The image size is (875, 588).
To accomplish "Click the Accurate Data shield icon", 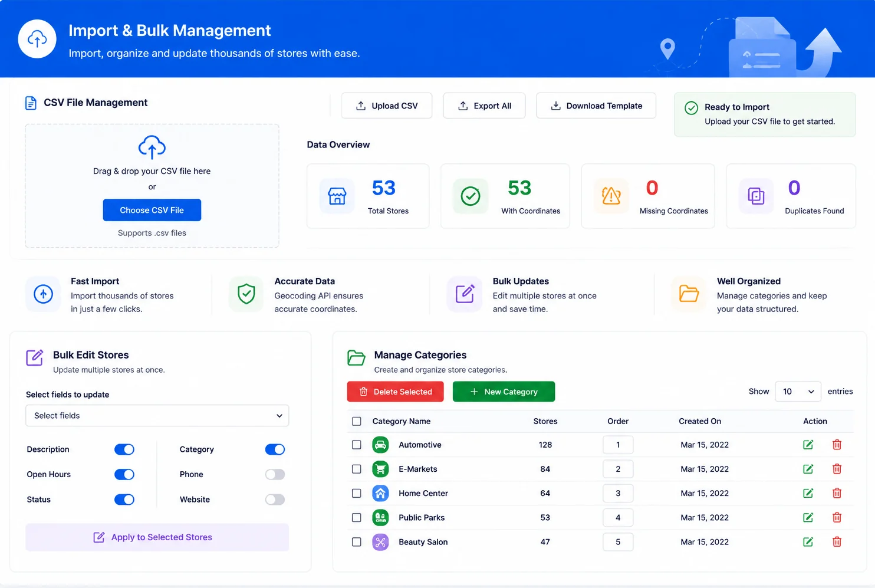I will point(246,294).
